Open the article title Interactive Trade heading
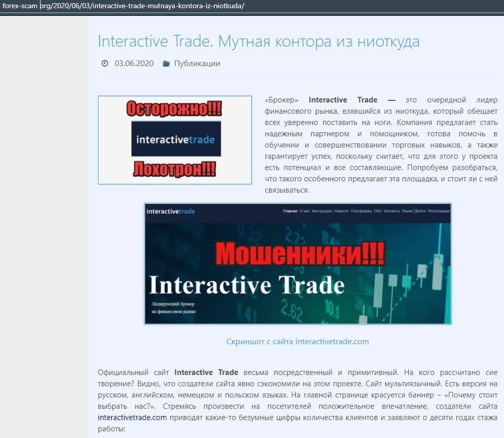 [x=258, y=41]
